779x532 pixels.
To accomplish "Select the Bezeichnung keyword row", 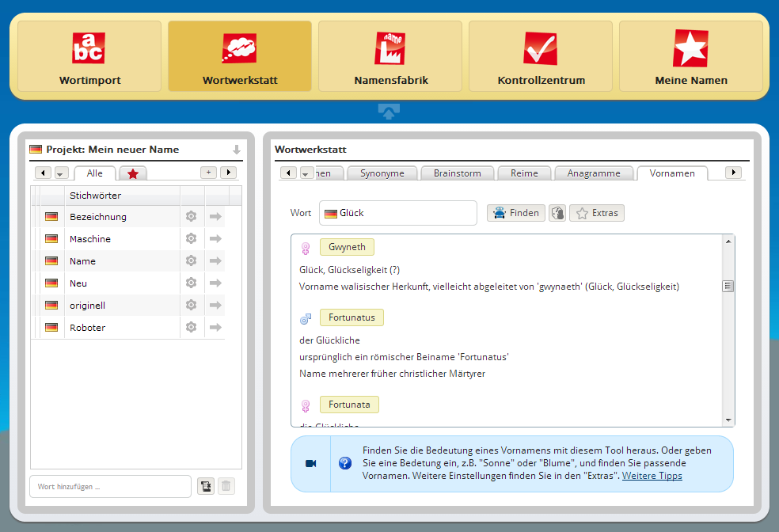I will coord(127,217).
